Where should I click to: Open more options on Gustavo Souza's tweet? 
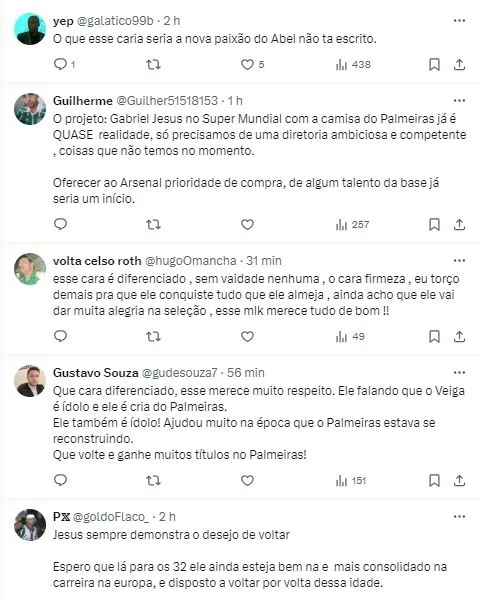[x=459, y=373]
